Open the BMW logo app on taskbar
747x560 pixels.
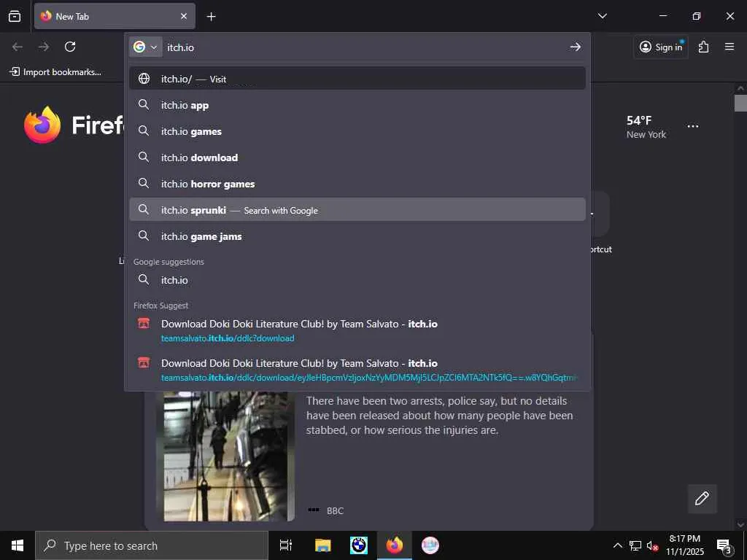(x=359, y=545)
